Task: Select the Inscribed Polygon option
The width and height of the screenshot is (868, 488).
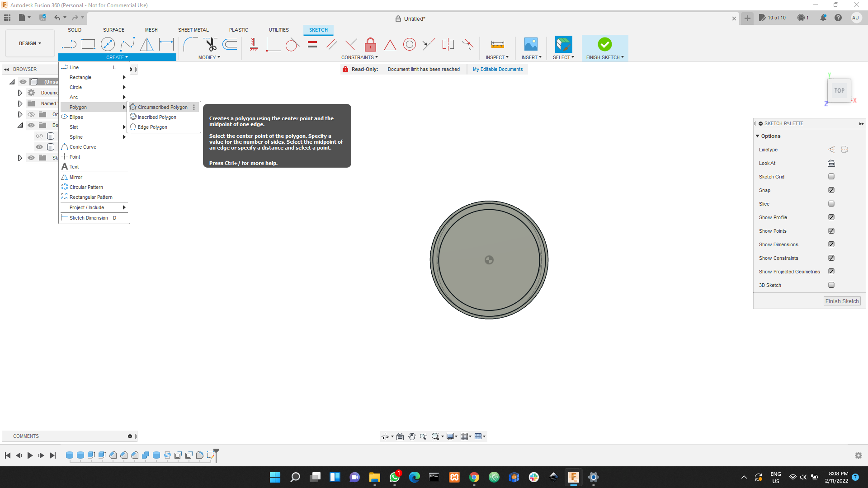Action: pos(156,117)
